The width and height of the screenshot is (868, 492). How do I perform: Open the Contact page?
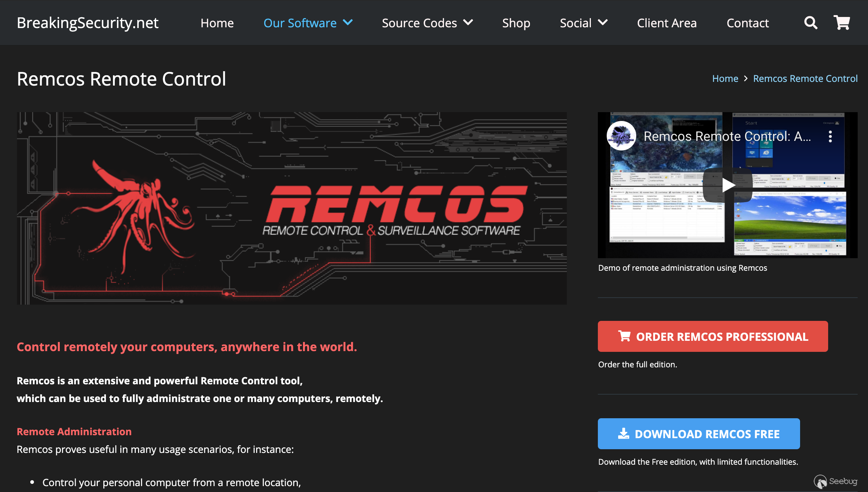747,23
